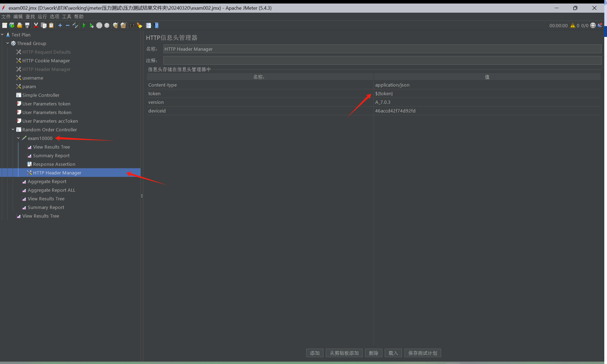Click Start no pauses icon
The height and width of the screenshot is (364, 607).
click(92, 25)
